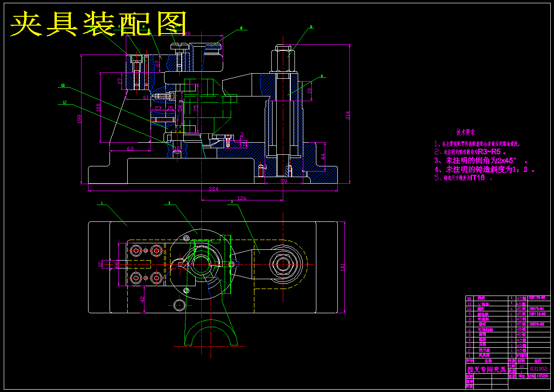Select the dimension value "30"
Screen dimensions: 554x392
pyautogui.click(x=309, y=91)
